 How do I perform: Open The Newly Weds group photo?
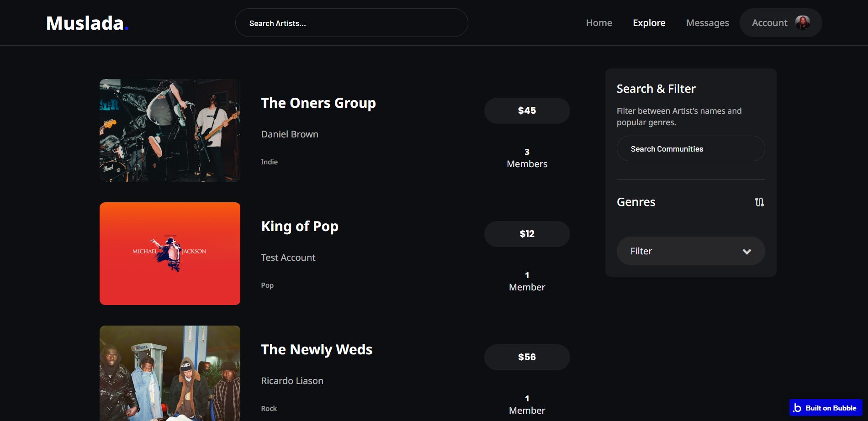pyautogui.click(x=170, y=373)
